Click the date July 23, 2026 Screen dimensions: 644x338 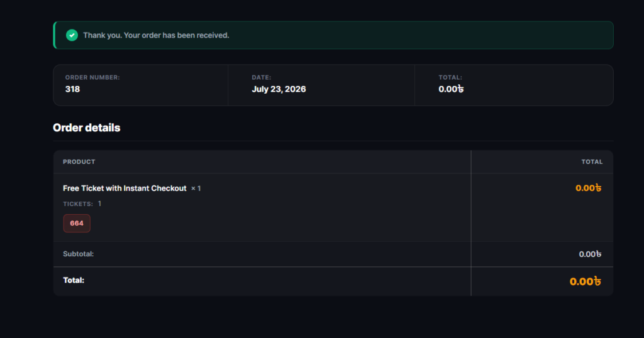pyautogui.click(x=279, y=89)
